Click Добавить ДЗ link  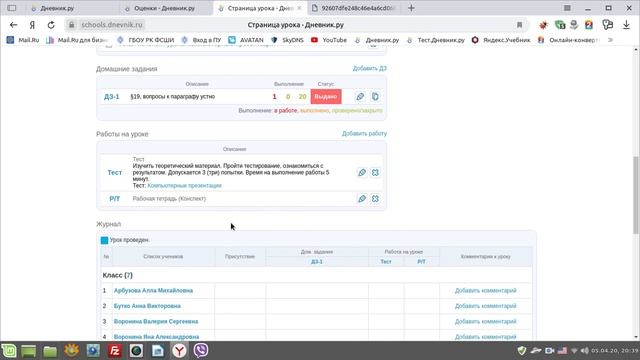(x=369, y=69)
